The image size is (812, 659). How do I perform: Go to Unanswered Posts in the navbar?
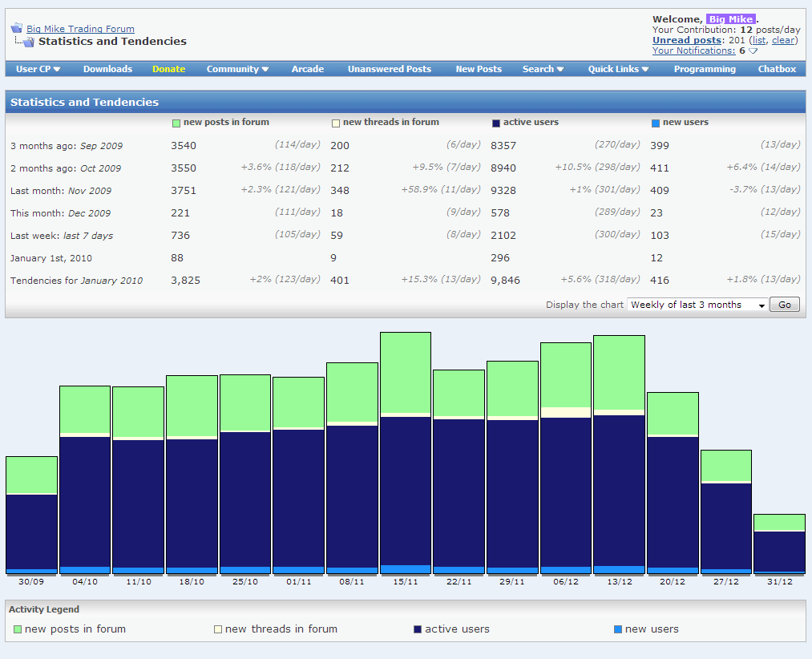tap(390, 69)
